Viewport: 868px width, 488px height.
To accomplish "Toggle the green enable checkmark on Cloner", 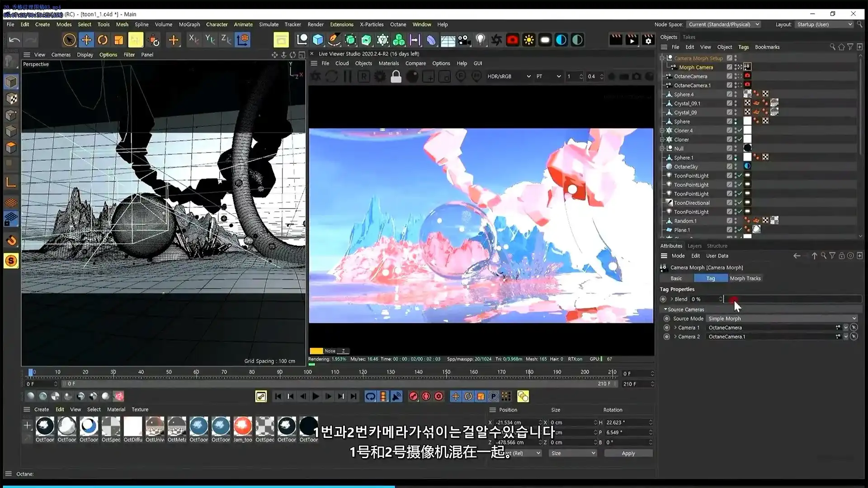I will coord(740,139).
